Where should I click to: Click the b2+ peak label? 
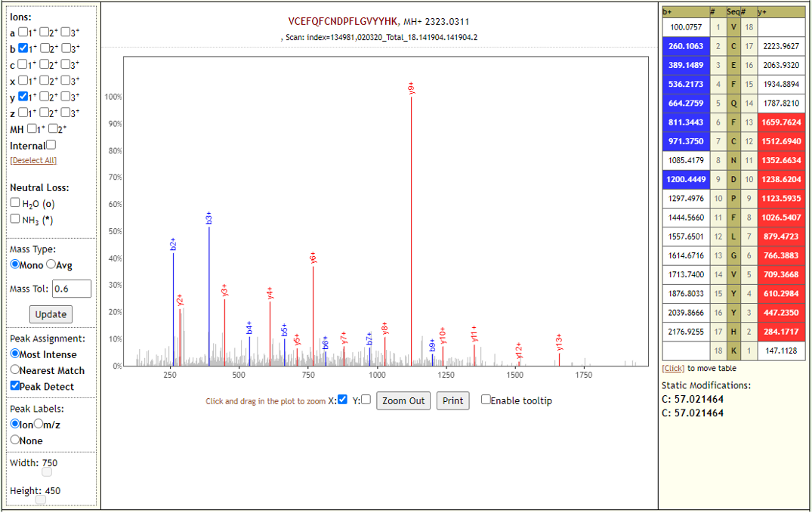click(173, 245)
